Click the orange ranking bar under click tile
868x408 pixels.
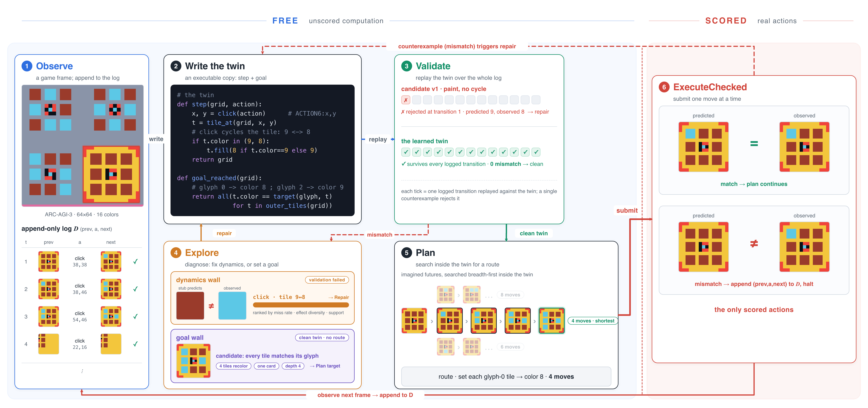[301, 305]
